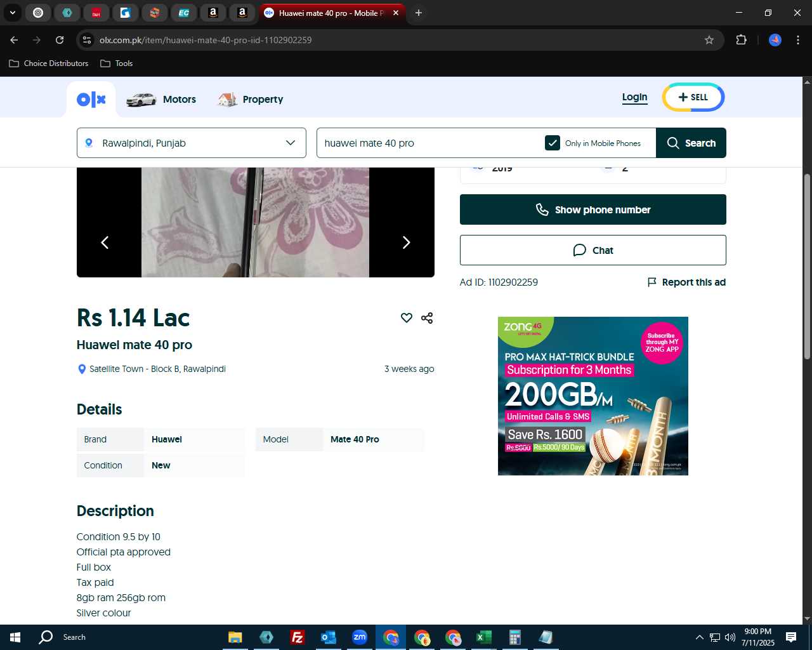Viewport: 812px width, 650px height.
Task: Switch to the first Amazon tab
Action: (x=213, y=13)
